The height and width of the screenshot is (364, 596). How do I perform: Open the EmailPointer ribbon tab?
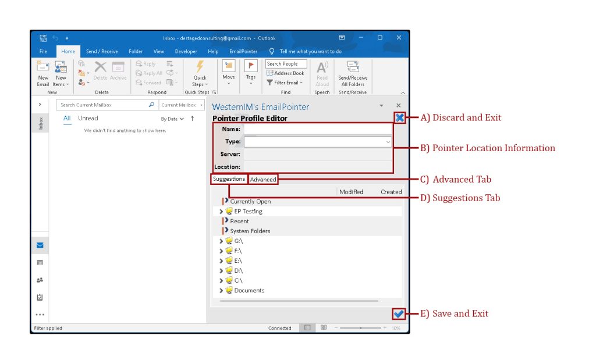(x=243, y=51)
